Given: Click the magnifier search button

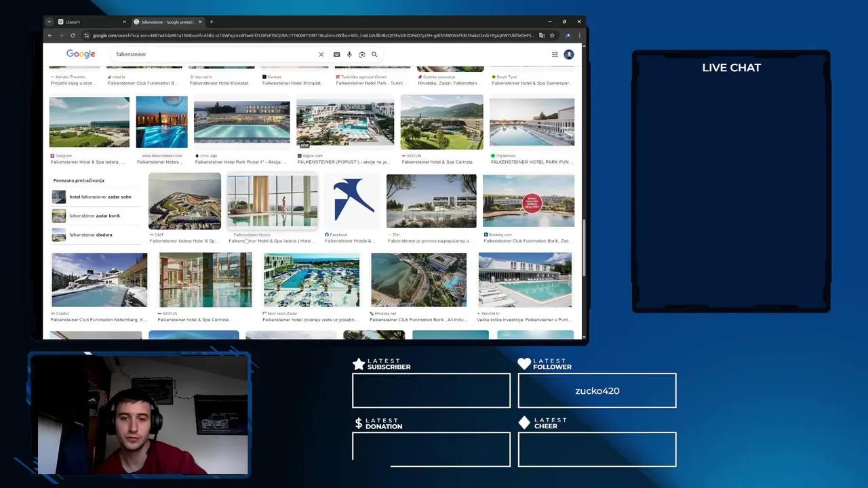Looking at the screenshot, I should coord(374,54).
